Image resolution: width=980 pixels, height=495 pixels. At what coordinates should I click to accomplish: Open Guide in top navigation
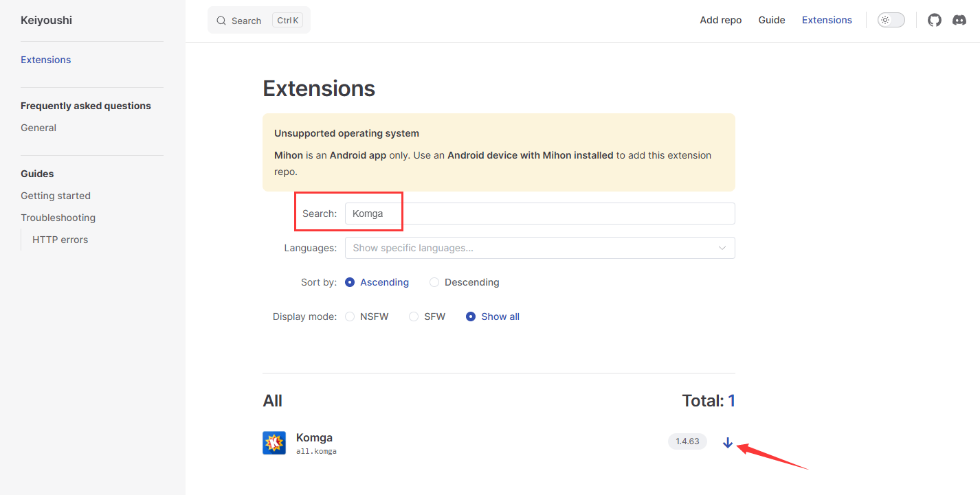point(771,21)
